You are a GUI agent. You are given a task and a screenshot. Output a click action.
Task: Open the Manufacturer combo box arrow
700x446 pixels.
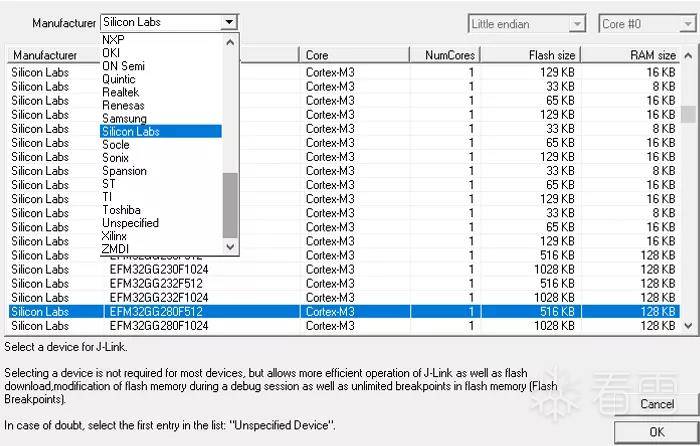pyautogui.click(x=229, y=21)
